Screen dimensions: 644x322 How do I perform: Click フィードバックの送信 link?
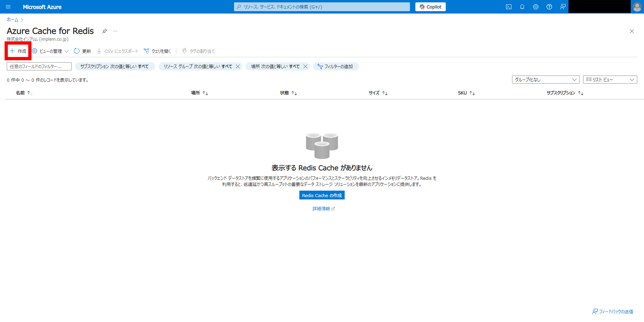[x=613, y=311]
